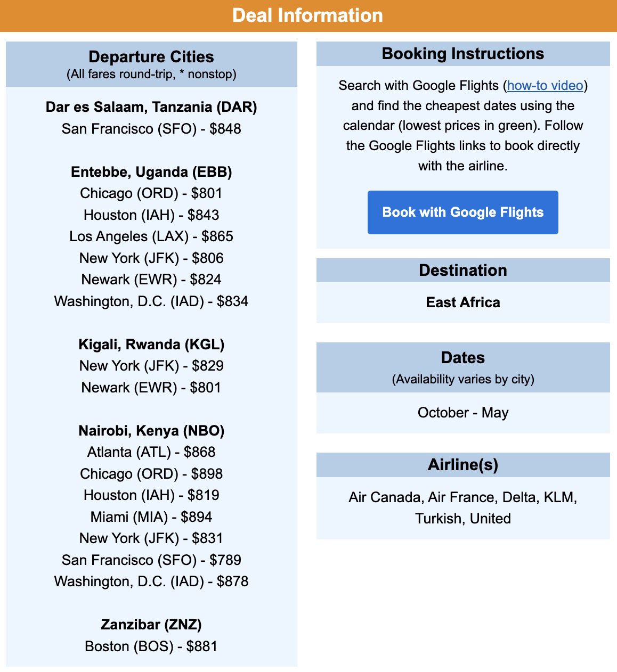617x672 pixels.
Task: Click the Los Angeles $865 Entebbe fare
Action: click(x=151, y=236)
